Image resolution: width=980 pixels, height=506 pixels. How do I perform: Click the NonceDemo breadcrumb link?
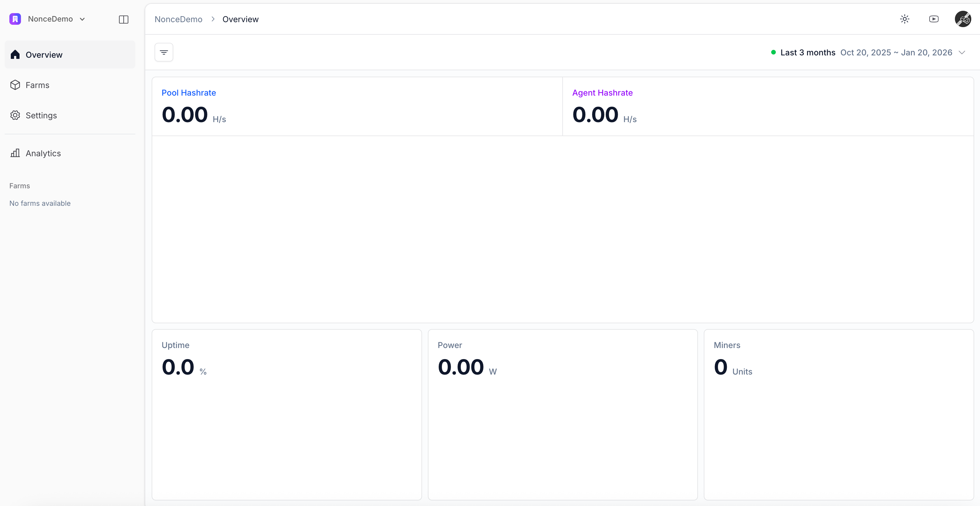click(178, 19)
